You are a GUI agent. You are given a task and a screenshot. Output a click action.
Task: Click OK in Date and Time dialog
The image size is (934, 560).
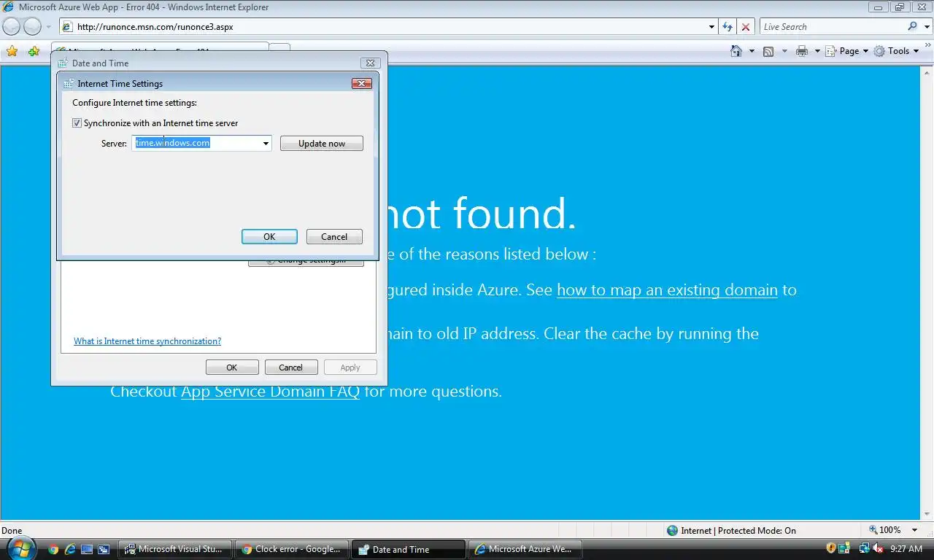[x=232, y=367]
